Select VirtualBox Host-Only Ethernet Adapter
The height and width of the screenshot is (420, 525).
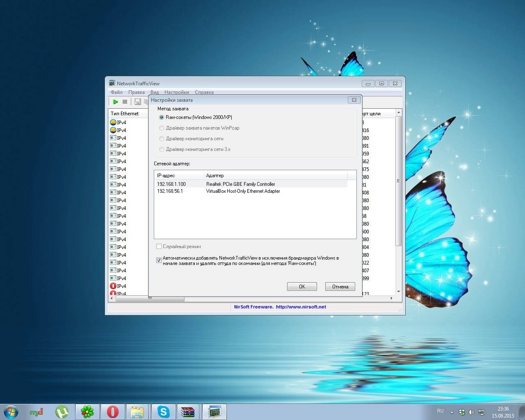tap(243, 191)
